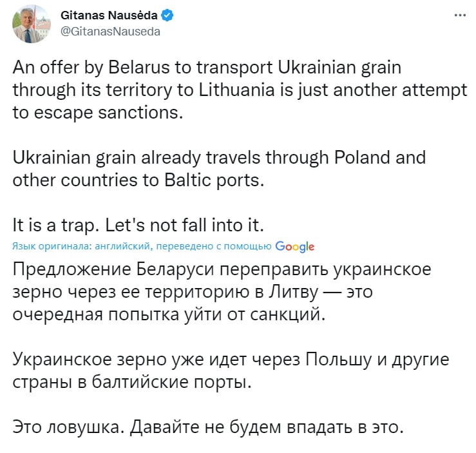Click the sentence "Ukrainian grain already travels through Poland"
Viewport: 476px width, 453px height.
tap(219, 157)
